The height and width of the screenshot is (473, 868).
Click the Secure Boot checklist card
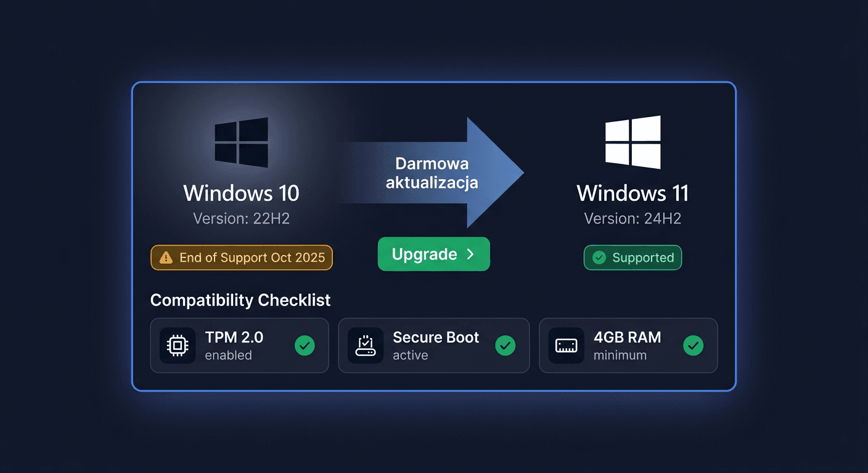pos(433,346)
